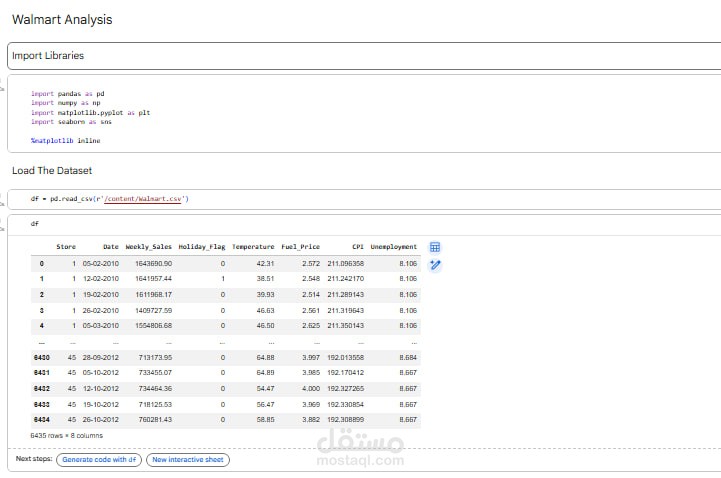
Task: Click the weekly sales value 1641957.44
Action: 154,279
